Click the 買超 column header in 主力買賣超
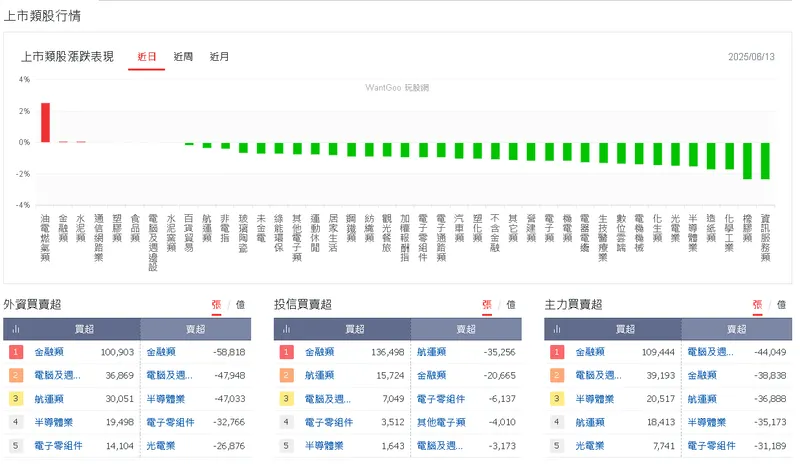 tap(625, 329)
